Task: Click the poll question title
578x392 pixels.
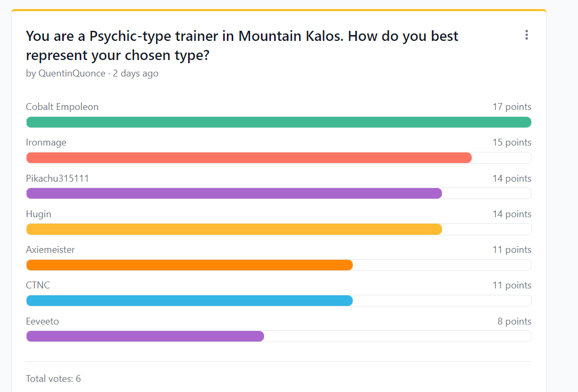Action: [x=242, y=46]
